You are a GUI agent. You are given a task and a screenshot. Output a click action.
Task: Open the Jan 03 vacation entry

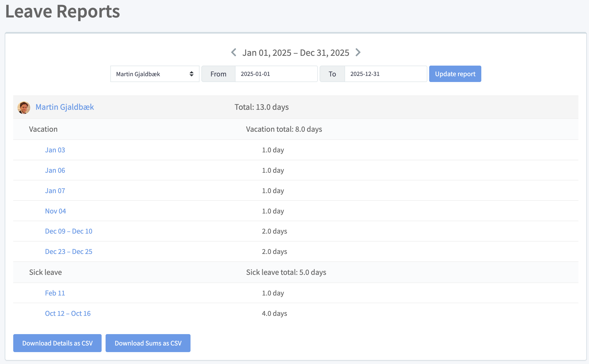[55, 150]
